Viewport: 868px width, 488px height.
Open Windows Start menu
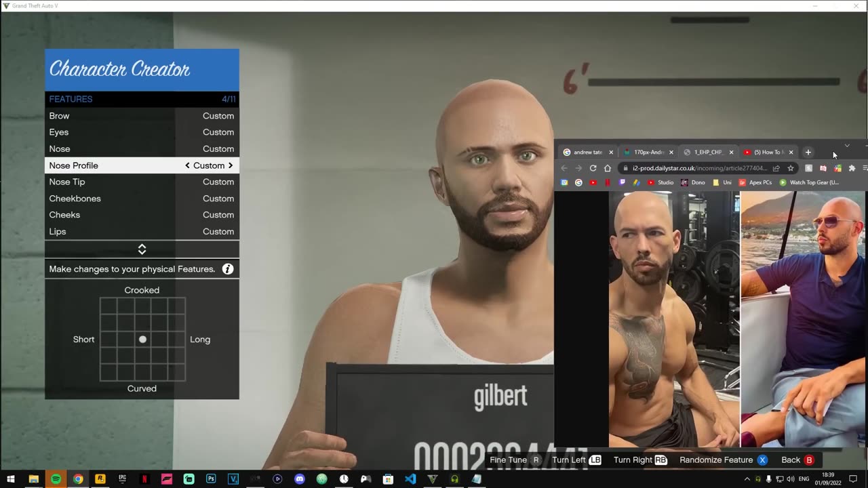[11, 479]
